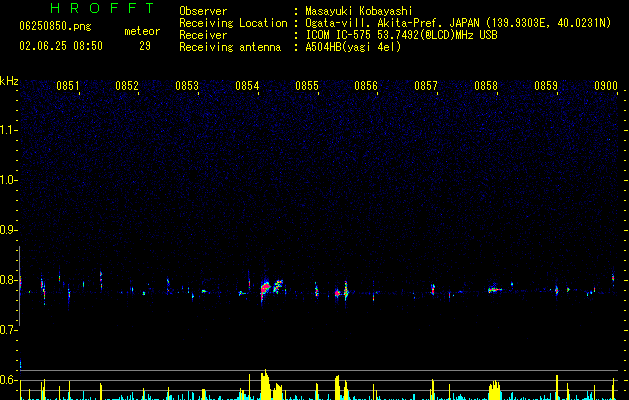Click the 0855 time axis label
Screen dimensions: 629x400
pyautogui.click(x=307, y=86)
